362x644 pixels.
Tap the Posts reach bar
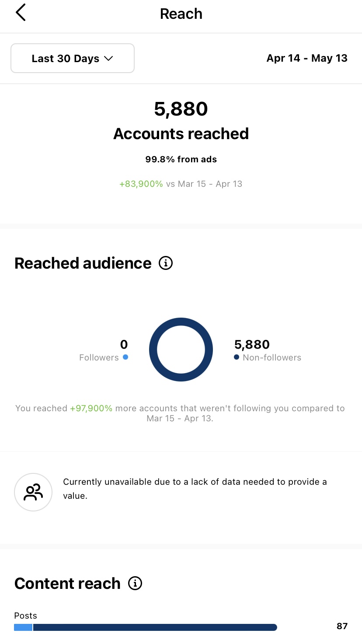point(155,627)
